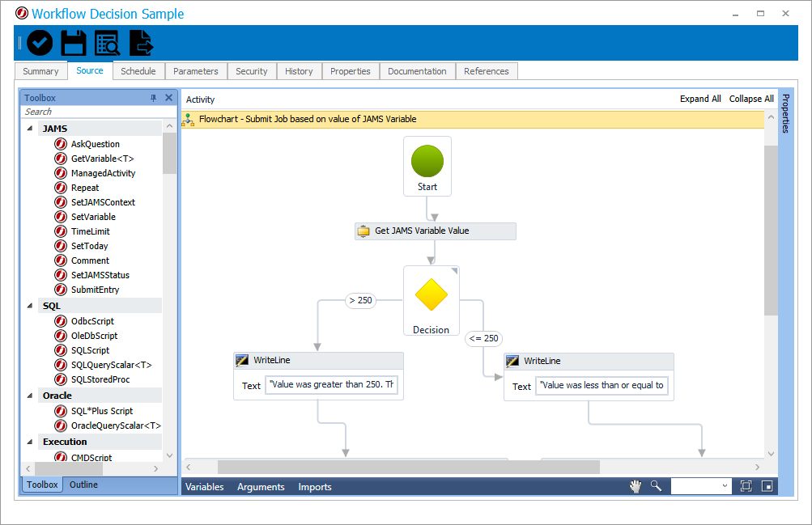Screen dimensions: 812x525
Task: Switch to the Schedule tab
Action: tap(138, 71)
